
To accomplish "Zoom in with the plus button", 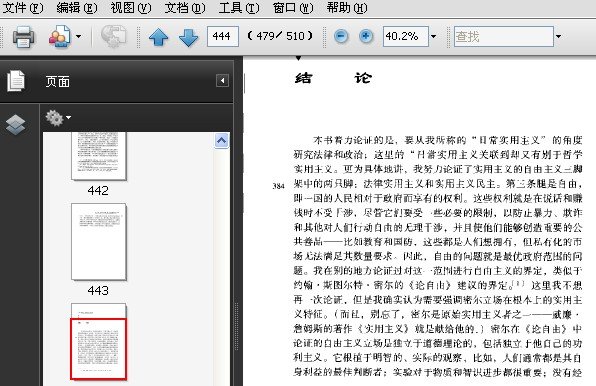I will pos(366,36).
